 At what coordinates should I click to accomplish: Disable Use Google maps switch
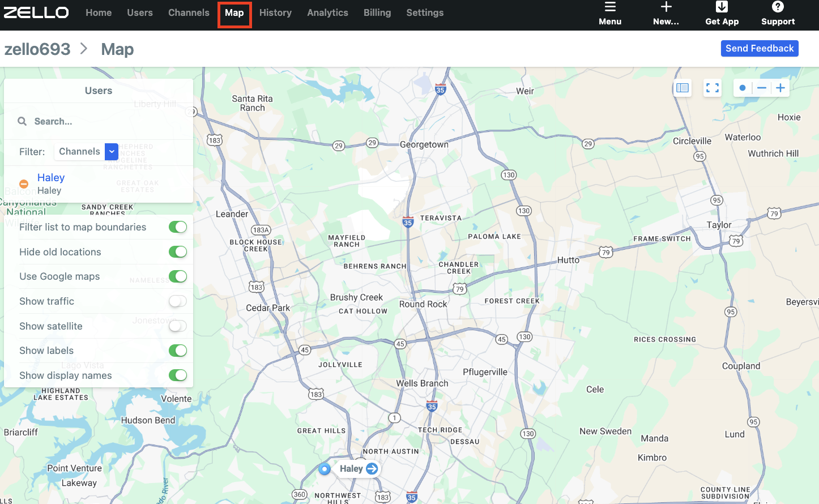click(x=178, y=276)
